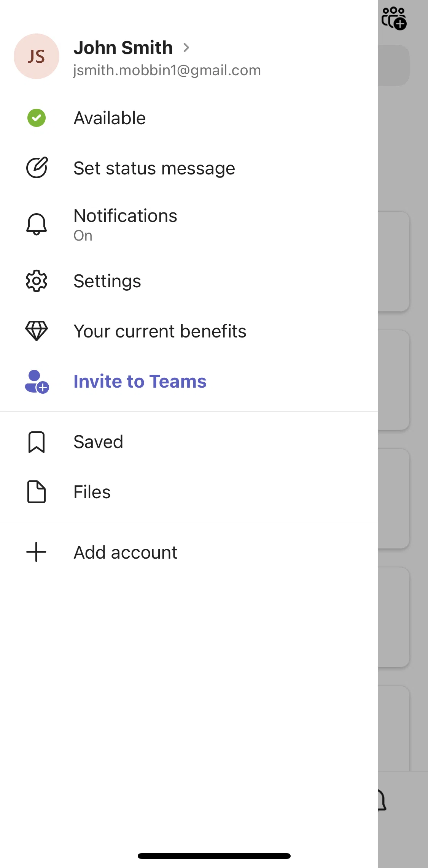This screenshot has height=868, width=428.
Task: Open Files
Action: tap(189, 492)
